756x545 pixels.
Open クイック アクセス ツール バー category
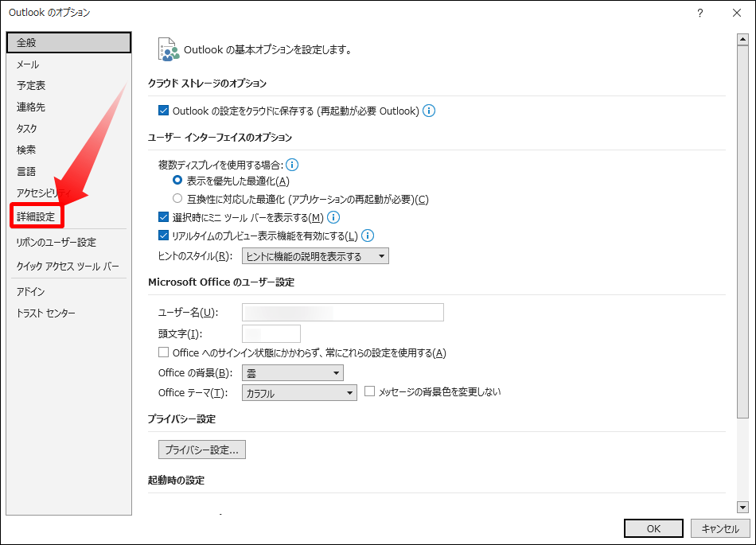(69, 266)
